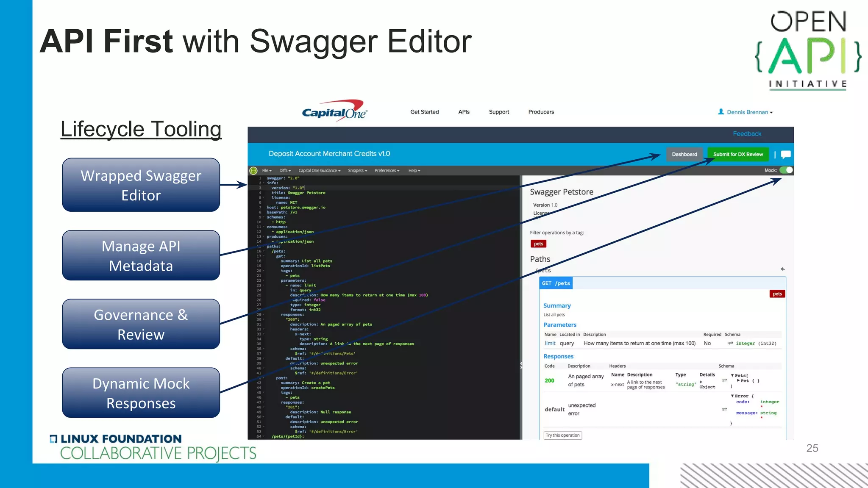Click the Feedback link

pos(747,134)
